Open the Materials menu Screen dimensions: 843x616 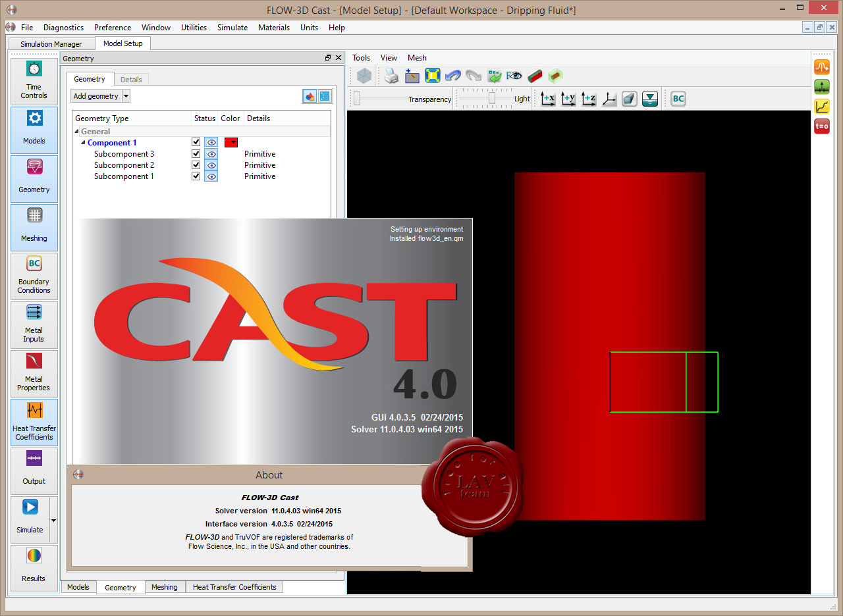pos(274,28)
